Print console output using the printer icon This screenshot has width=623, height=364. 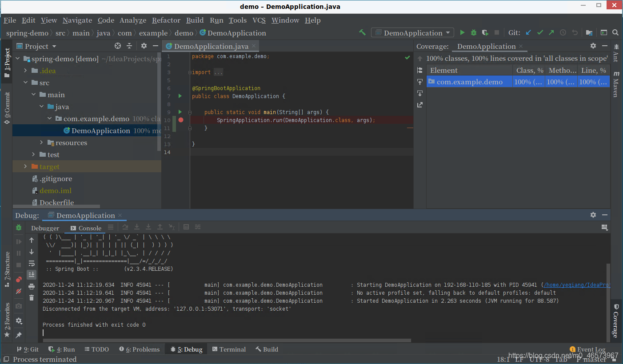click(x=32, y=286)
